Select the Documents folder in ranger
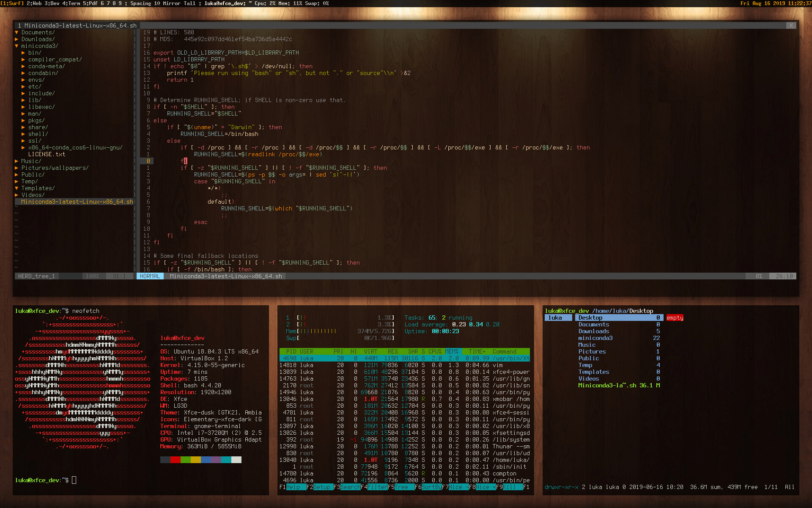 pos(593,324)
